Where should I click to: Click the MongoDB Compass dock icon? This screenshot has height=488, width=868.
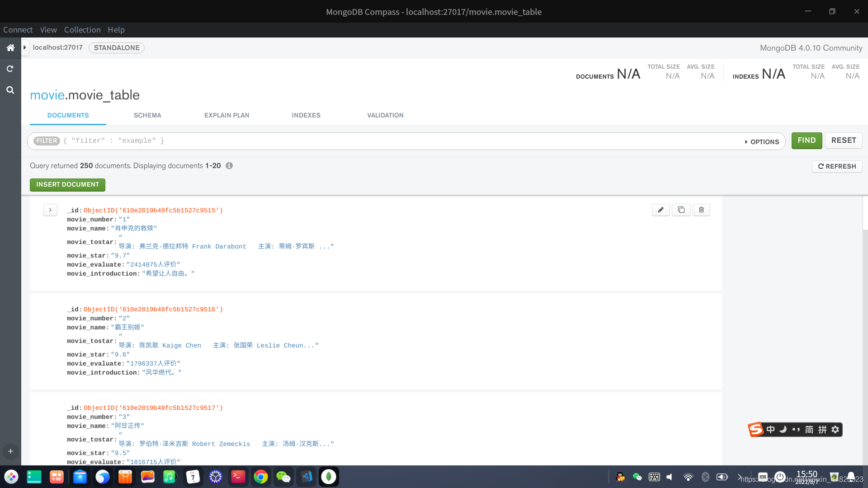(329, 477)
